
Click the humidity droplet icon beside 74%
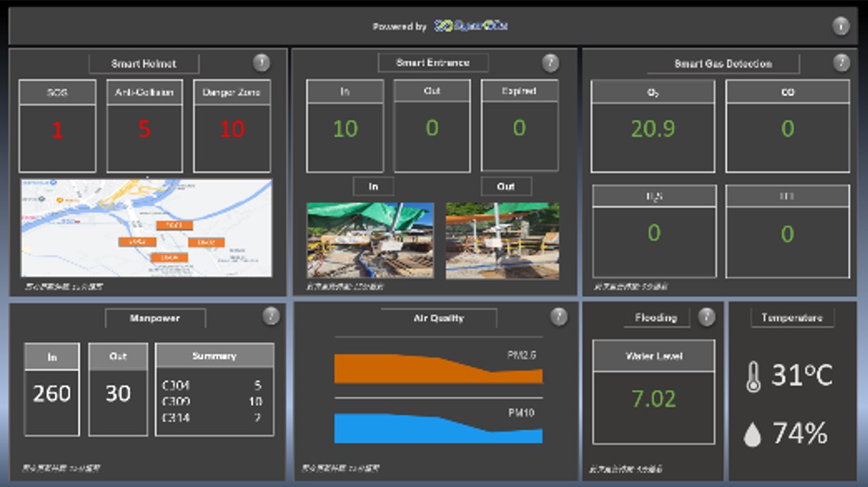(x=752, y=434)
